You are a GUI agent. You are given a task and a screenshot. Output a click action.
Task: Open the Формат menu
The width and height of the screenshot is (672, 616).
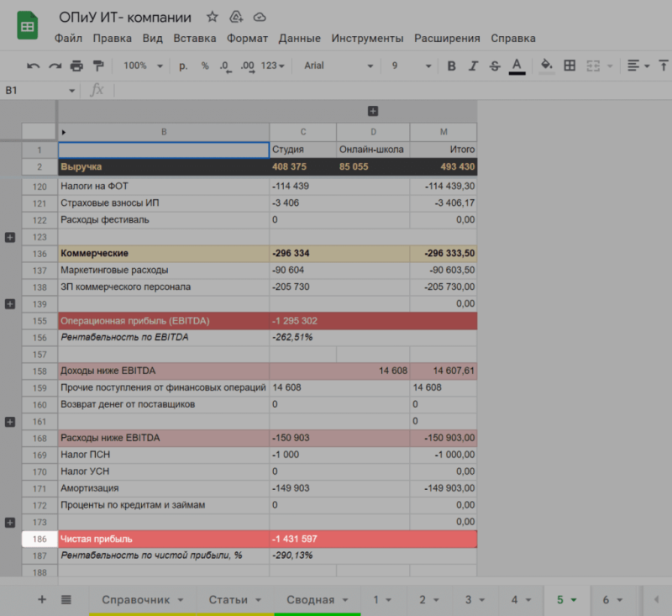point(247,38)
